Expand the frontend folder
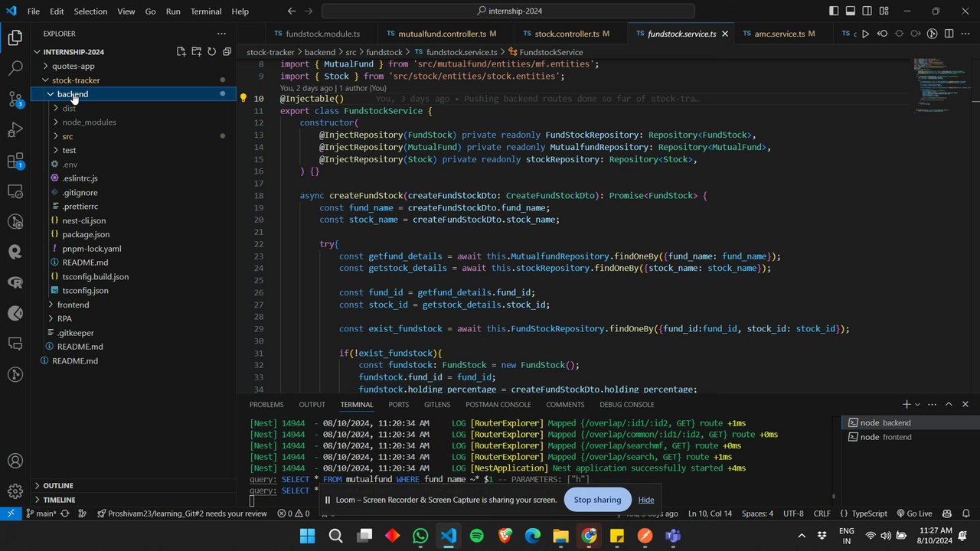Image resolution: width=980 pixels, height=551 pixels. pyautogui.click(x=73, y=305)
